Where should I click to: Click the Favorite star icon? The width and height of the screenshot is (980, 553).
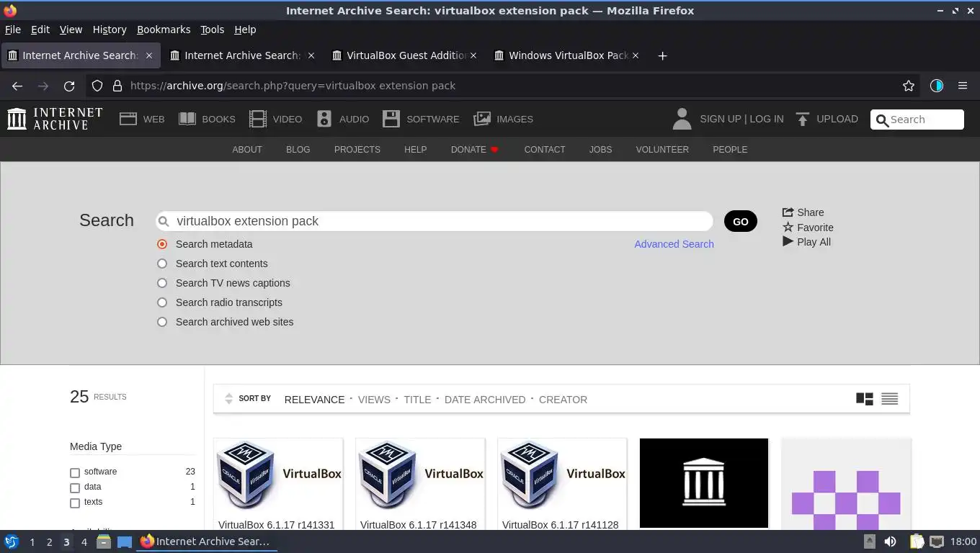[788, 228]
